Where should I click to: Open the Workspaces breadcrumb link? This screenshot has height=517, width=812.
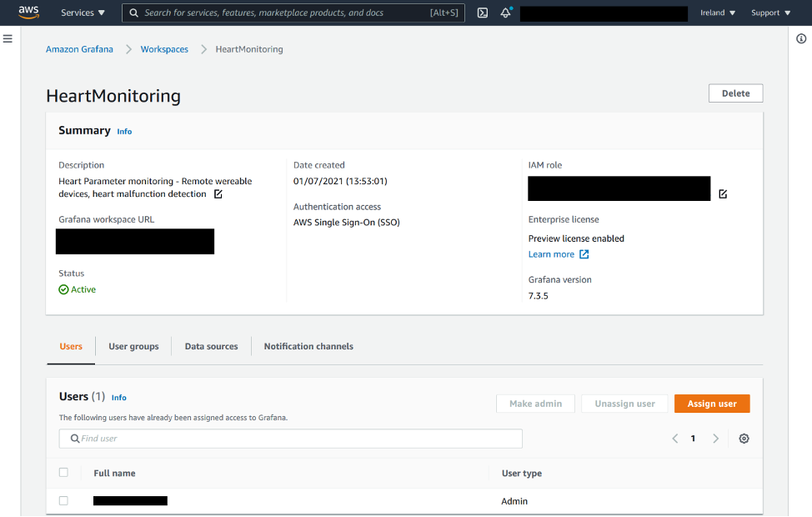point(164,49)
